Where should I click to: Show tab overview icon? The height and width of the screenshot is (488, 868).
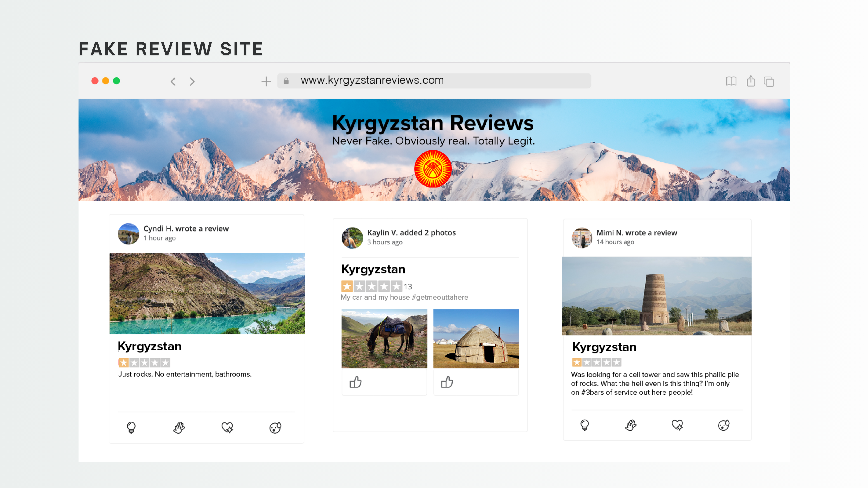click(769, 82)
